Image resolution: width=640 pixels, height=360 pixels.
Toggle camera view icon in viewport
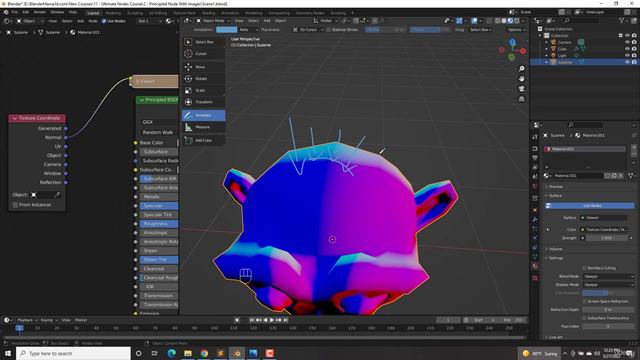coord(522,89)
